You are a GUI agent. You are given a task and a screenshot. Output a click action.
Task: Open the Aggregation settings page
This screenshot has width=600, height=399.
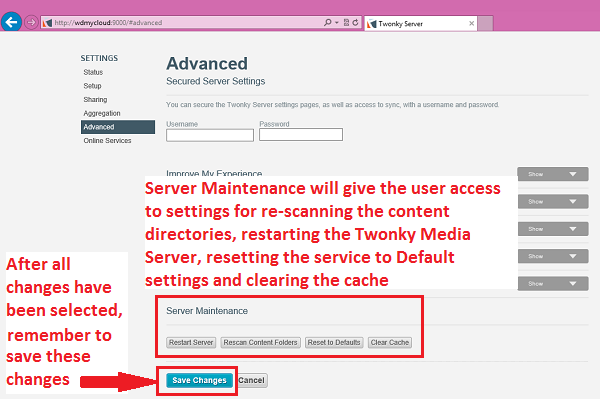102,113
